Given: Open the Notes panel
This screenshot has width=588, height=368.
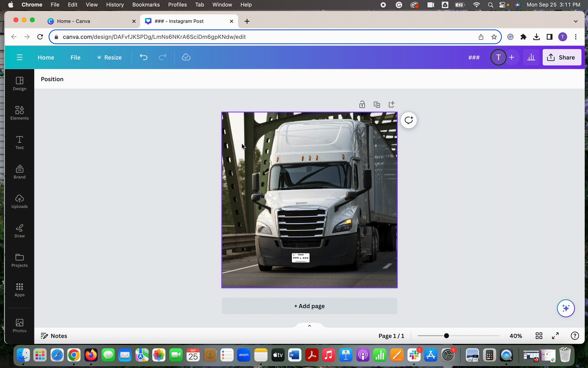Looking at the screenshot, I should click(x=54, y=336).
